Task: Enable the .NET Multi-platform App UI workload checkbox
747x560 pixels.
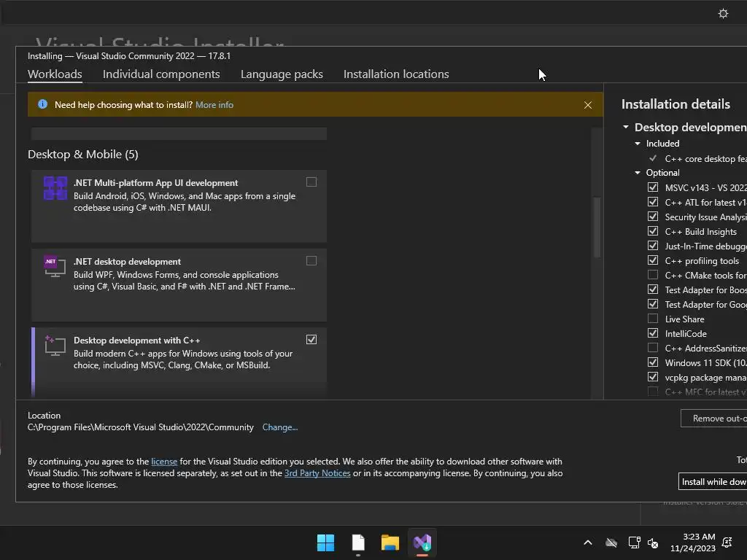Action: tap(311, 182)
